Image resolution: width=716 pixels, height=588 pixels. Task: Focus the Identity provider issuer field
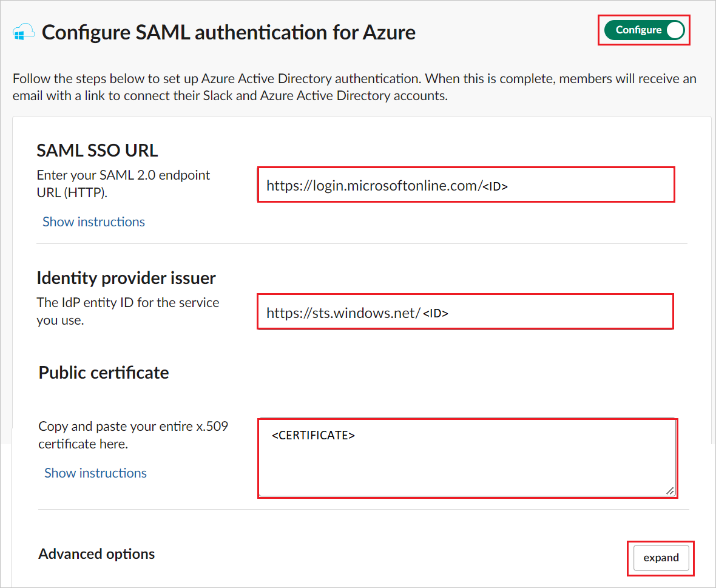pos(465,312)
